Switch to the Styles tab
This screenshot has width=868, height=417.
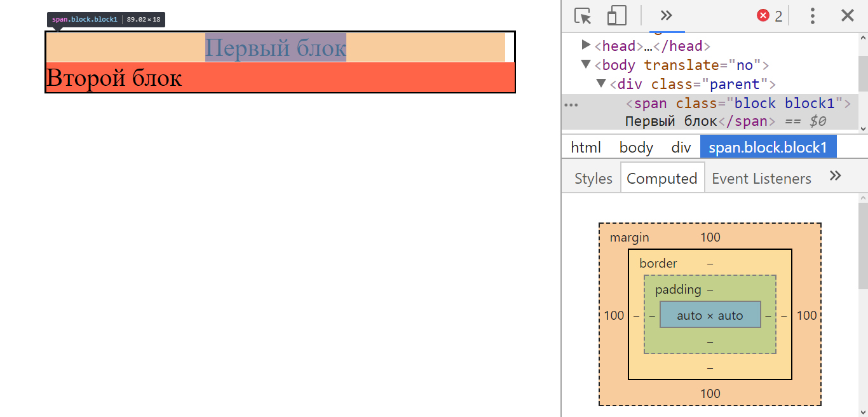tap(593, 179)
